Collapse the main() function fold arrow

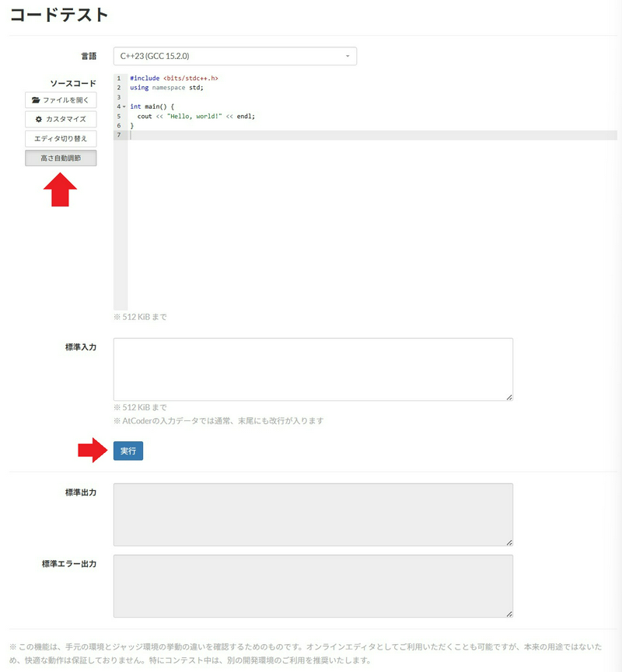pos(123,107)
